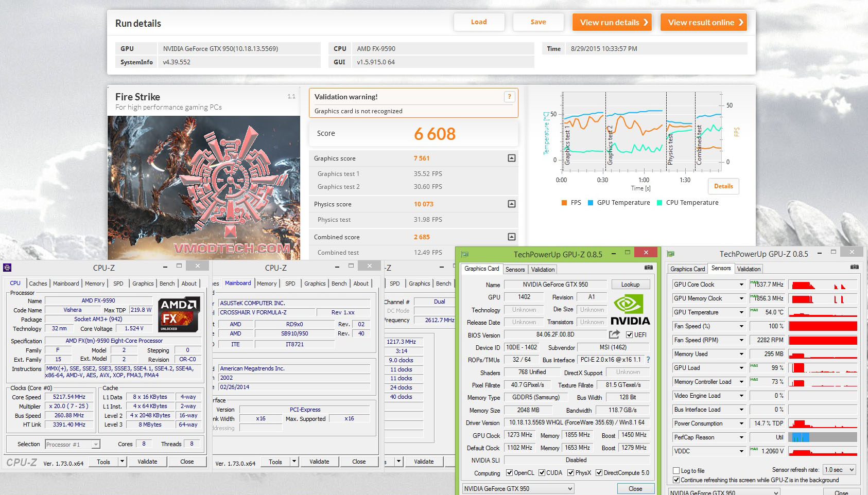Open the Bus Interface Load sensor dropdown
The width and height of the screenshot is (868, 495).
pos(741,410)
